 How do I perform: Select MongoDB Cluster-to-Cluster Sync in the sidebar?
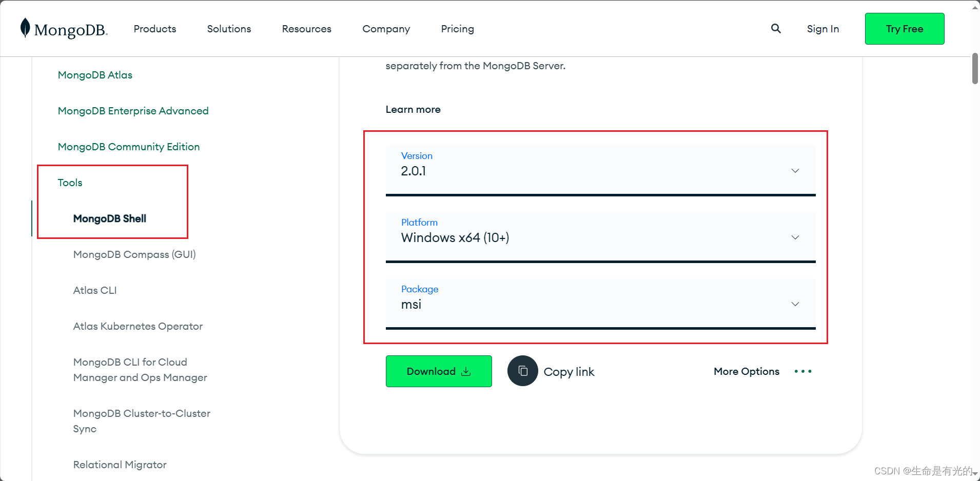tap(142, 421)
